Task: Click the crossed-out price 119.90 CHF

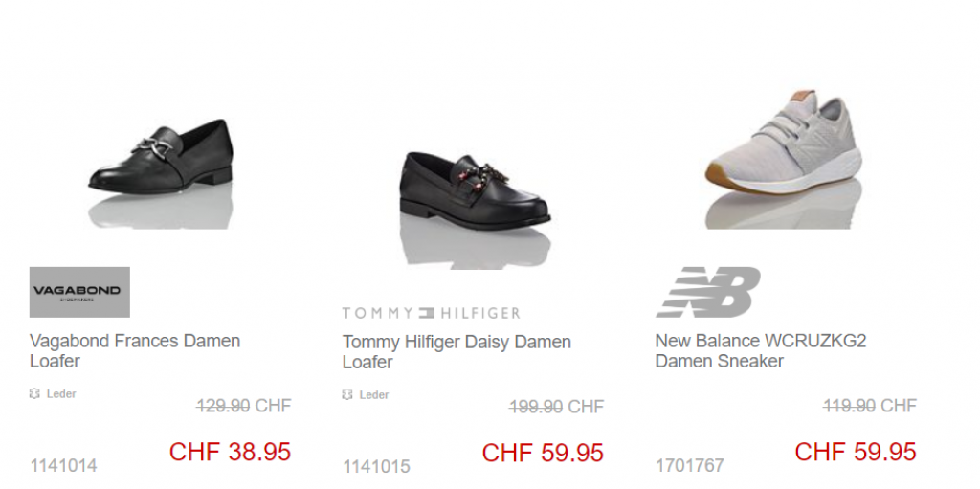Action: 869,406
